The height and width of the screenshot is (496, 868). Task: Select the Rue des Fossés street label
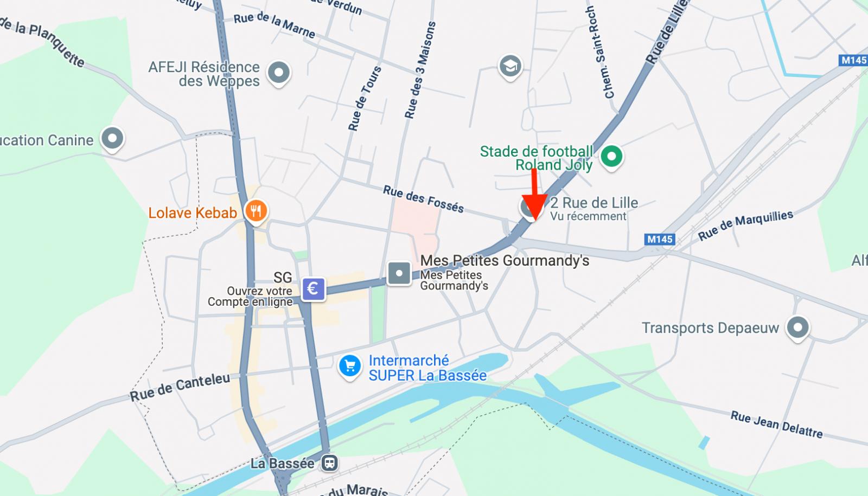423,199
